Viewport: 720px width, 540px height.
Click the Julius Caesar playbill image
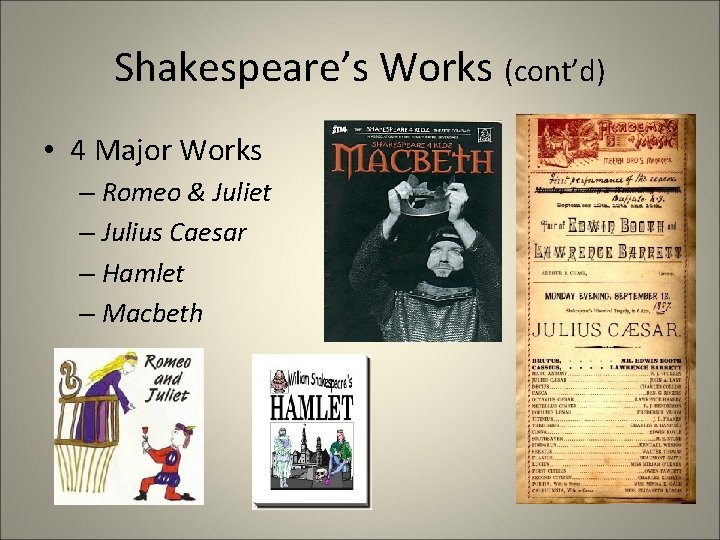pyautogui.click(x=606, y=309)
